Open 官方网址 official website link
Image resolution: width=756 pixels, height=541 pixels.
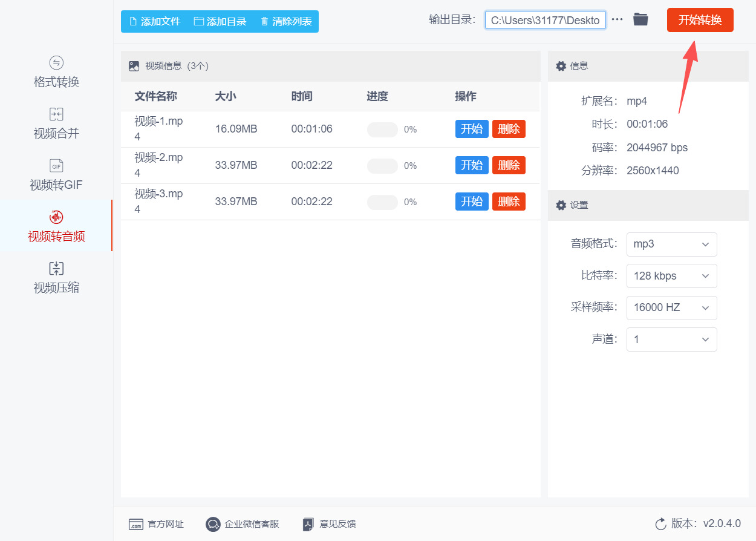tap(166, 524)
